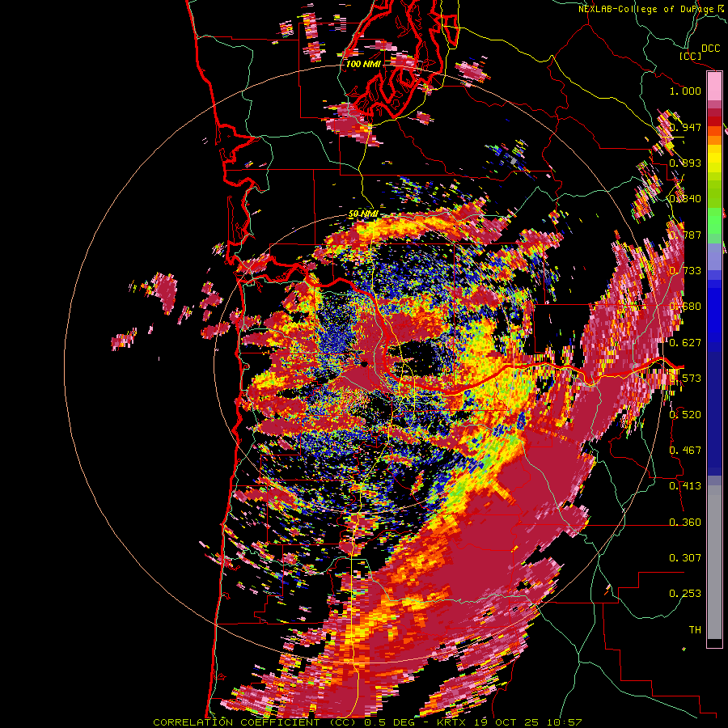This screenshot has height=728, width=728.
Task: Select the 0.413 scale value
Action: (x=685, y=485)
